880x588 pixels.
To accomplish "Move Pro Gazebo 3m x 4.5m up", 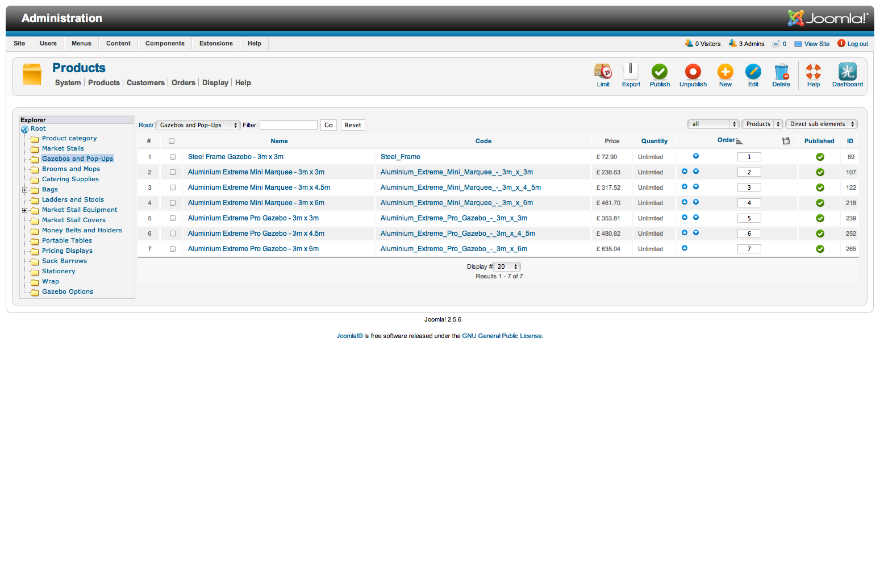I will coord(685,233).
